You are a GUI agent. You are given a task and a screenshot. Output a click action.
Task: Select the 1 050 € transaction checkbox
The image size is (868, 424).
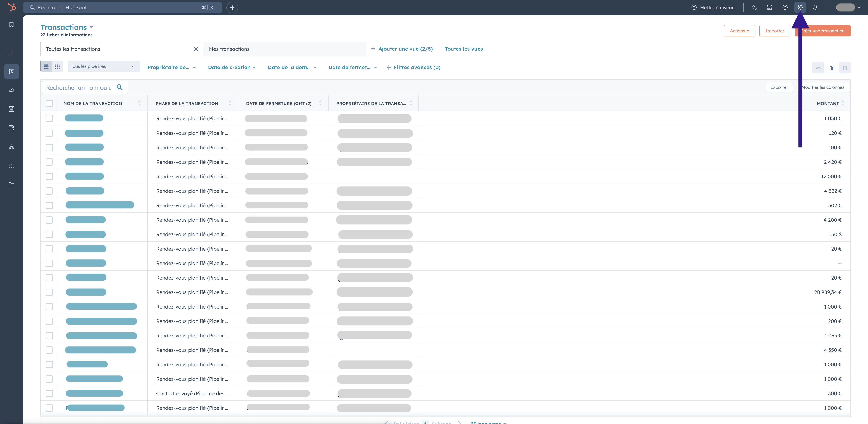[49, 118]
